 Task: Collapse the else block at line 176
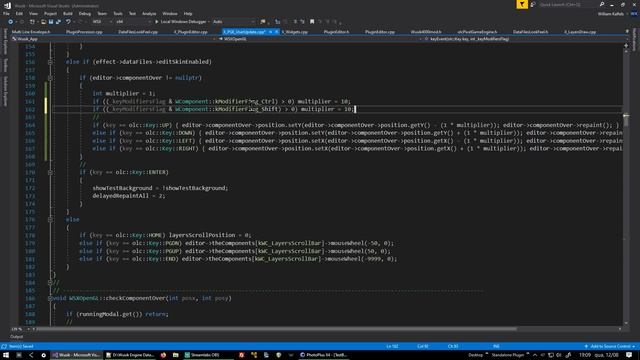coord(50,220)
